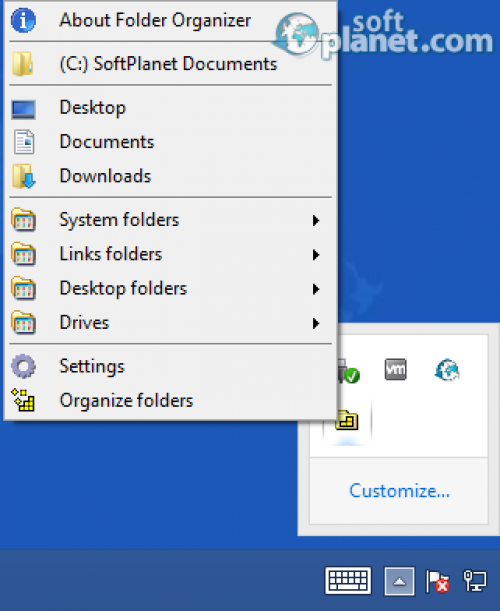
Task: Click the System folders label
Action: [x=119, y=220]
